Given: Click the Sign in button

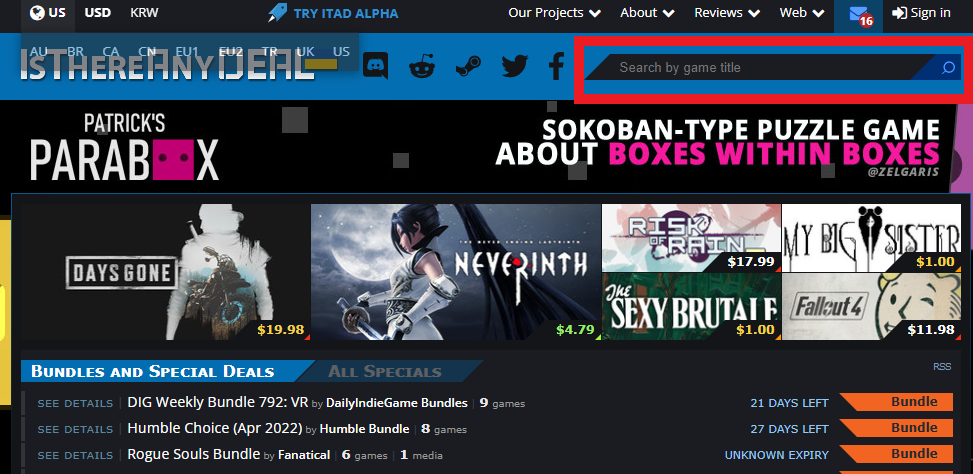Looking at the screenshot, I should 921,12.
